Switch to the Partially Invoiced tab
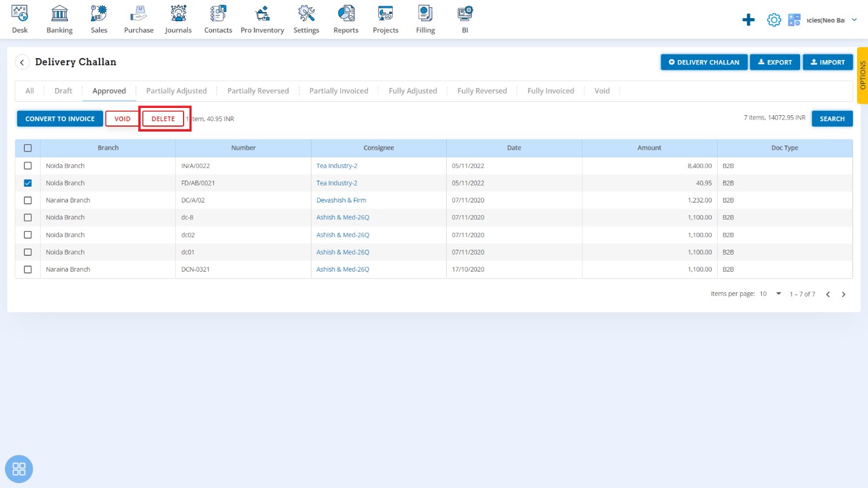The width and height of the screenshot is (868, 488). (339, 91)
